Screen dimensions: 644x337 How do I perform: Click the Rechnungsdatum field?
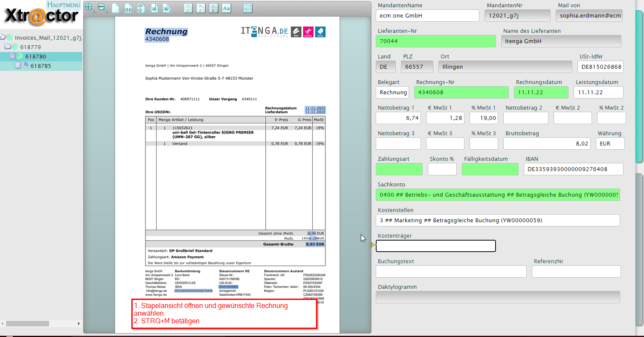point(541,92)
